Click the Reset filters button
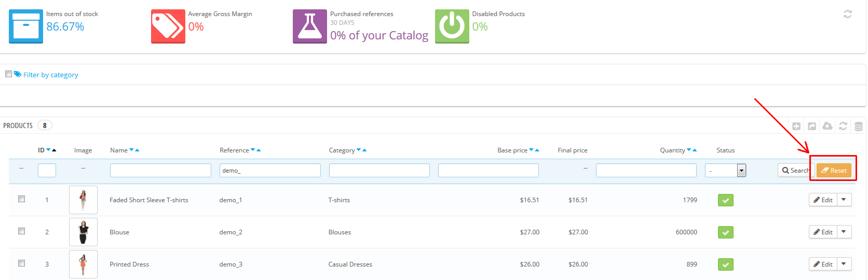Viewport: 868px width, 280px height. tap(834, 170)
